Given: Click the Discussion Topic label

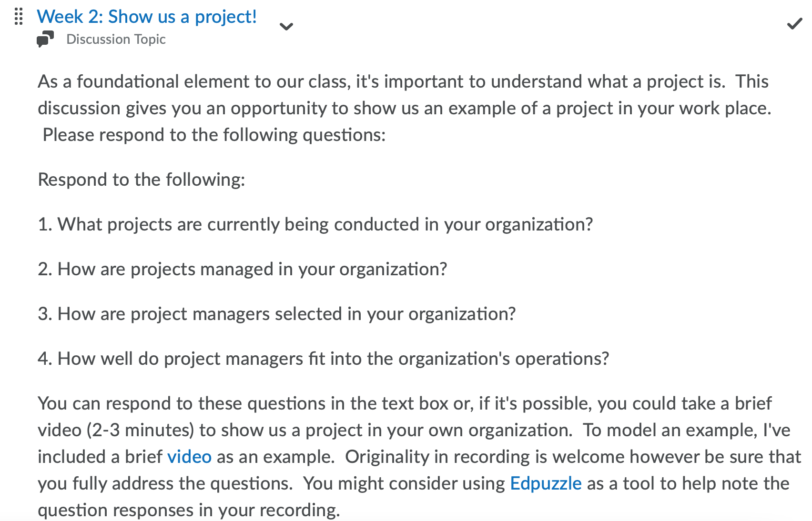Looking at the screenshot, I should pyautogui.click(x=116, y=39).
